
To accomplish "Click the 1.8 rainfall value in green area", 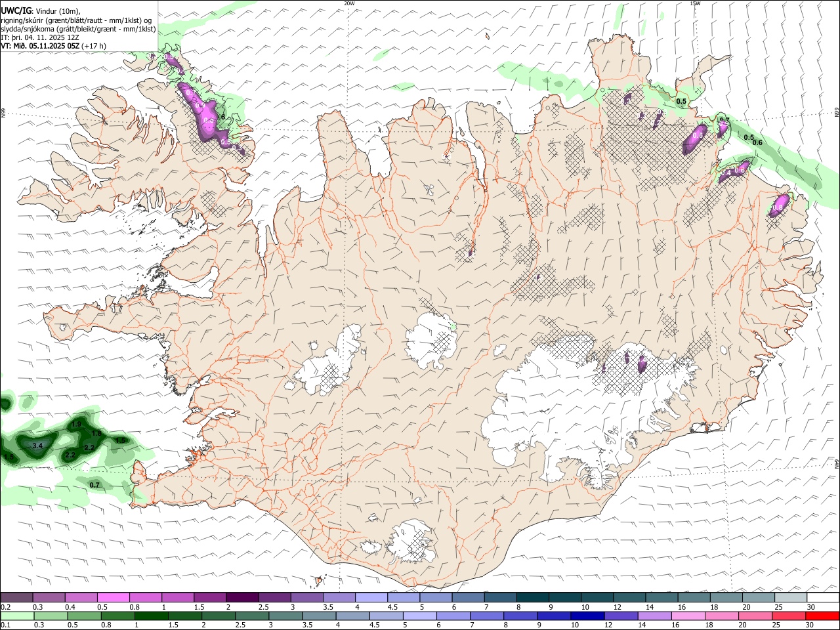I will pos(96,434).
